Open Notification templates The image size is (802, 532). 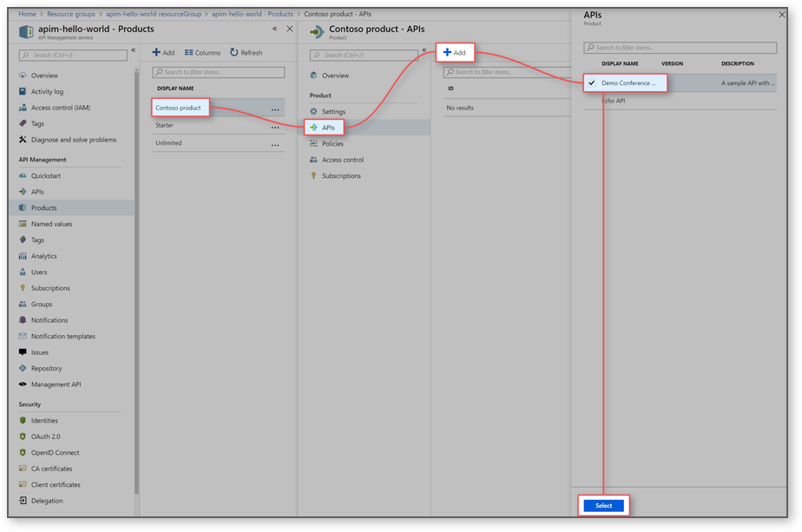[62, 337]
